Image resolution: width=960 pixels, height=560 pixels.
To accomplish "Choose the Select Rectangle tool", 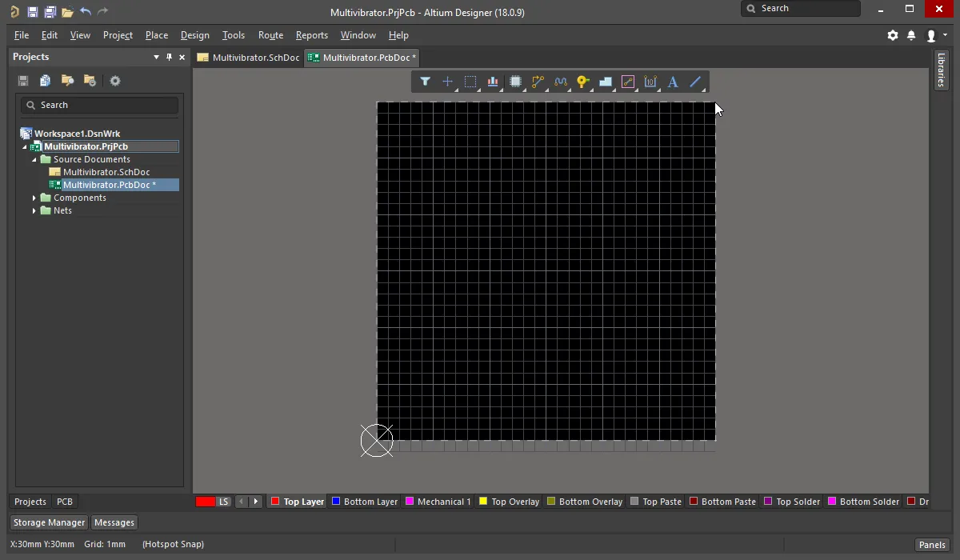I will coord(470,82).
